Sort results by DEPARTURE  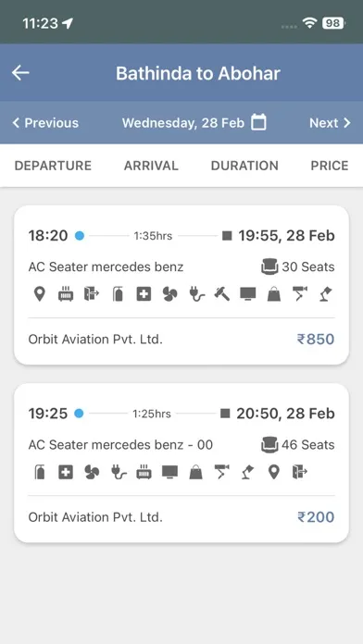coord(53,166)
